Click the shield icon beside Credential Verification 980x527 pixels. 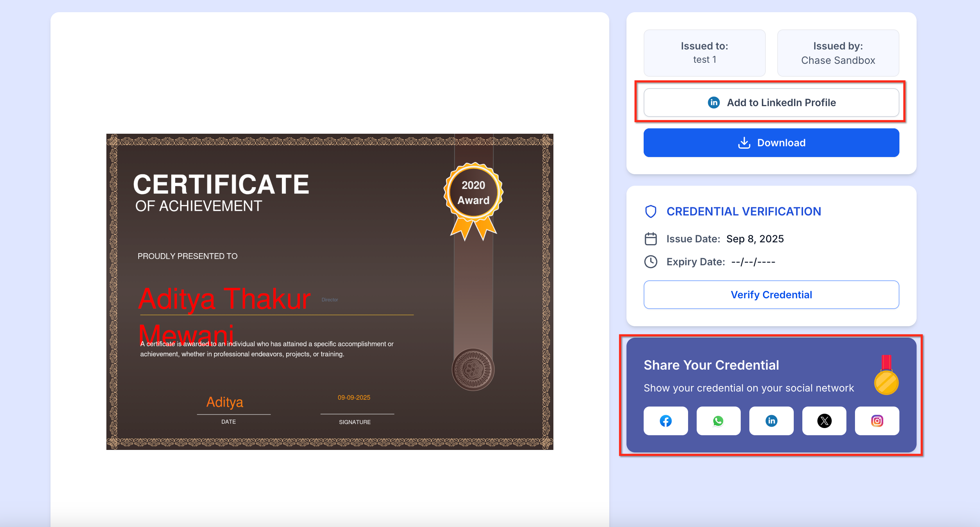651,211
